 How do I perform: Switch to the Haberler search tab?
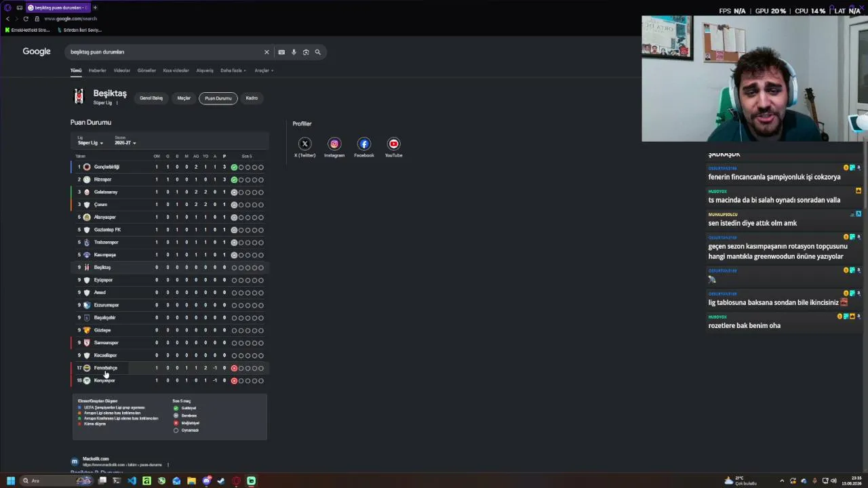[x=98, y=70]
